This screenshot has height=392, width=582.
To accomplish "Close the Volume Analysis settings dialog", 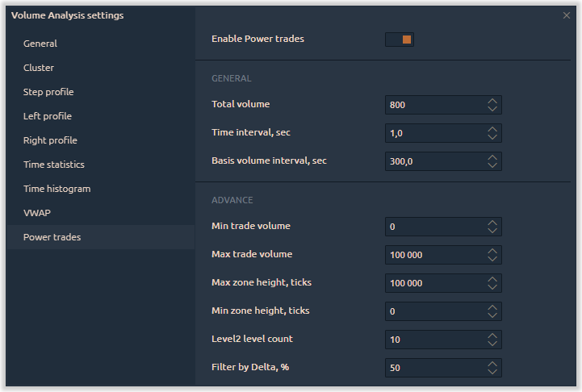I will [567, 15].
